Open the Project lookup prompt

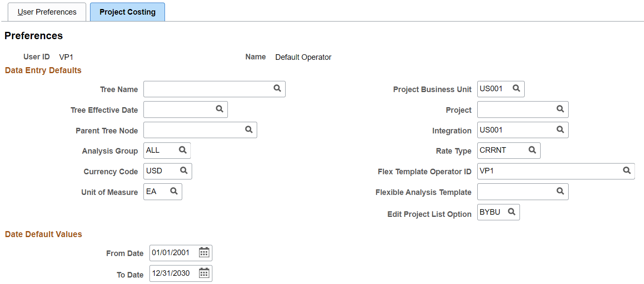coord(560,109)
